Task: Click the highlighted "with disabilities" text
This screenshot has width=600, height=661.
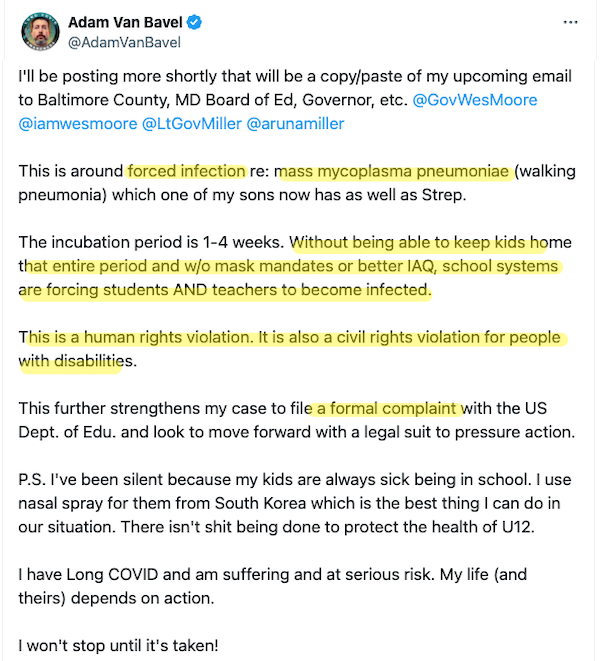Action: (x=70, y=361)
